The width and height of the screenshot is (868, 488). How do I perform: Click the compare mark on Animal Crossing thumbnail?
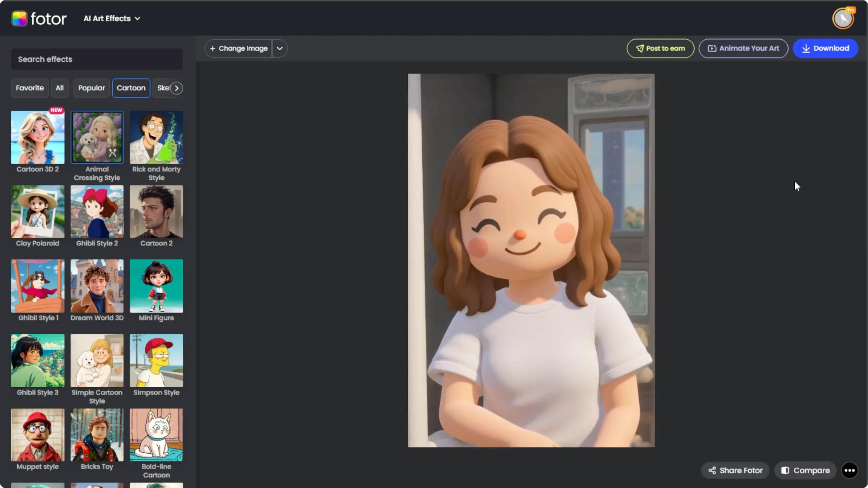point(113,153)
